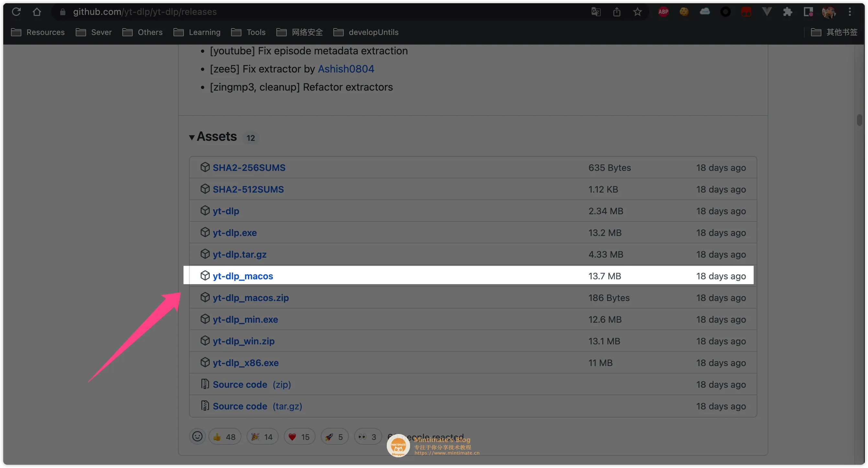Open the Ashish0804 contributor link
The height and width of the screenshot is (468, 868).
coord(346,69)
